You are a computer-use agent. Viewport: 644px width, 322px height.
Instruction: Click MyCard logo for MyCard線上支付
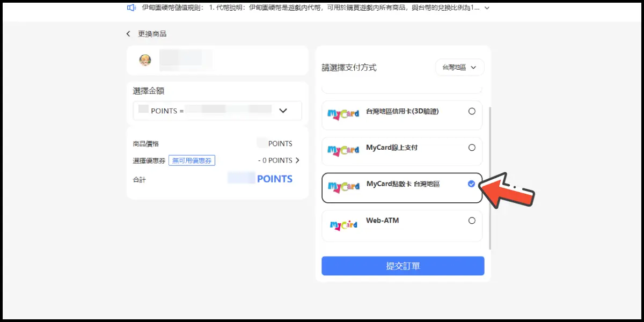point(343,150)
